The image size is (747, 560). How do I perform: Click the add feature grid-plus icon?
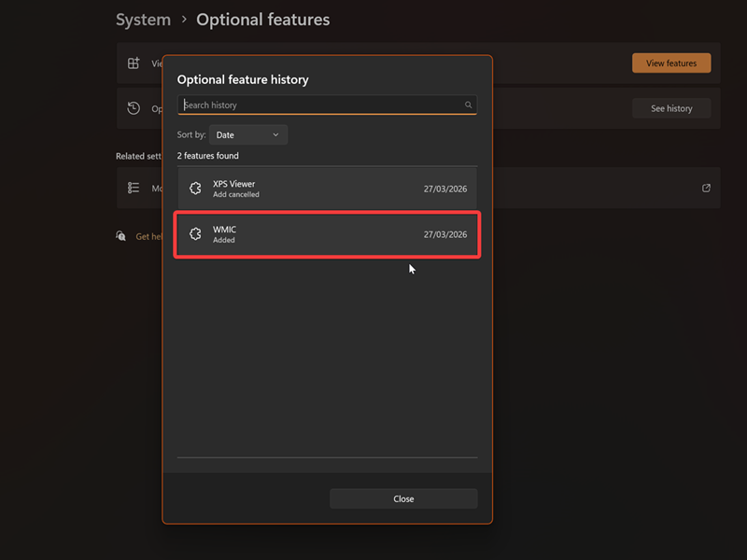click(134, 63)
